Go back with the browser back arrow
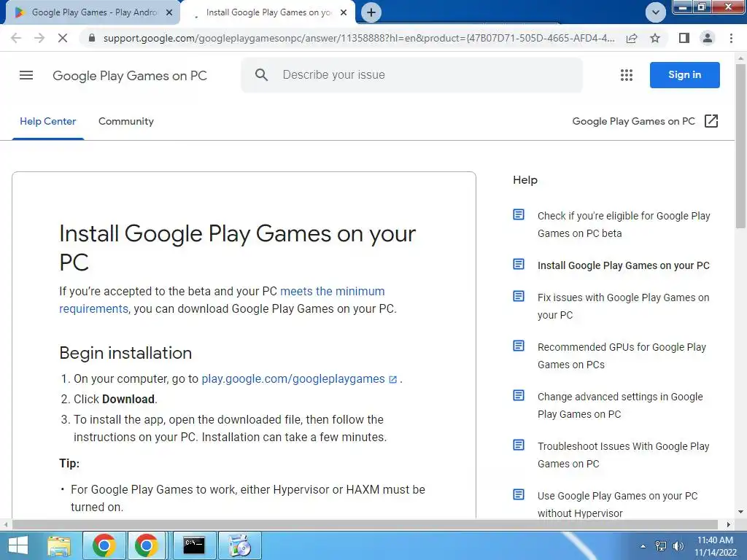 click(16, 38)
